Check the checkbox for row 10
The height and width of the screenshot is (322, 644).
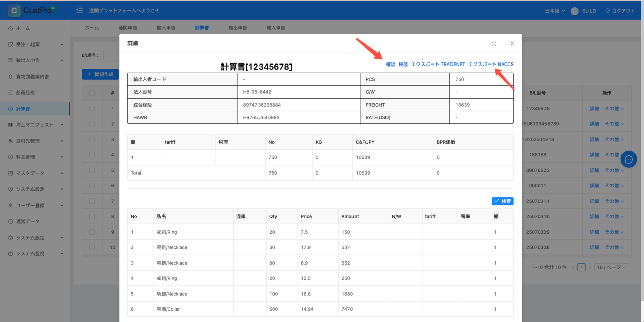[92, 247]
